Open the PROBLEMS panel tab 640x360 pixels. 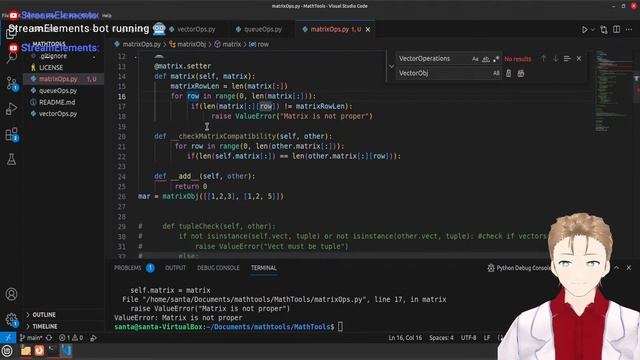pos(128,268)
